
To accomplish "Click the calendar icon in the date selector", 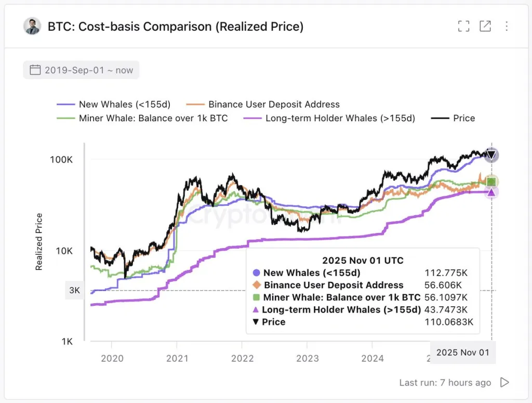I will 35,70.
